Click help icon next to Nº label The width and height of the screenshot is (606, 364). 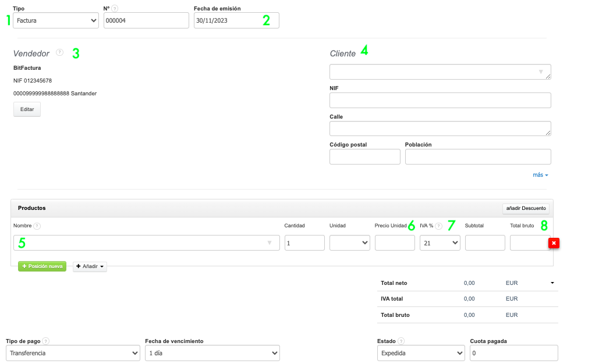(115, 9)
